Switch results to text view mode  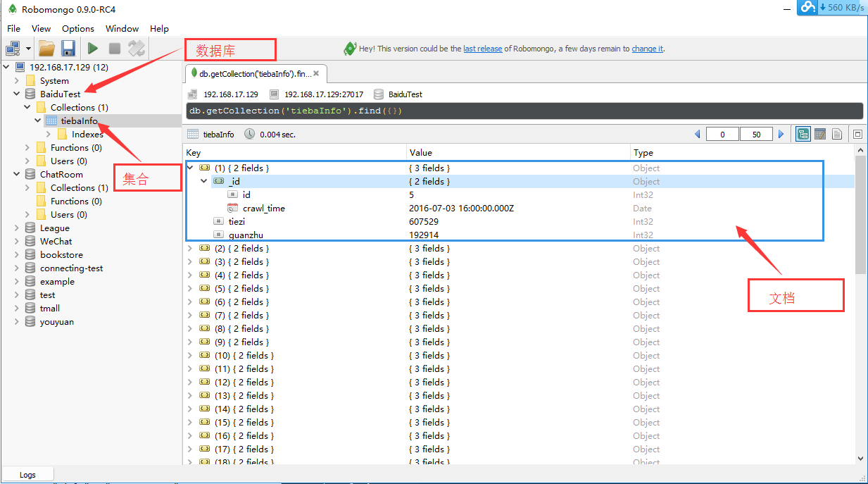837,134
